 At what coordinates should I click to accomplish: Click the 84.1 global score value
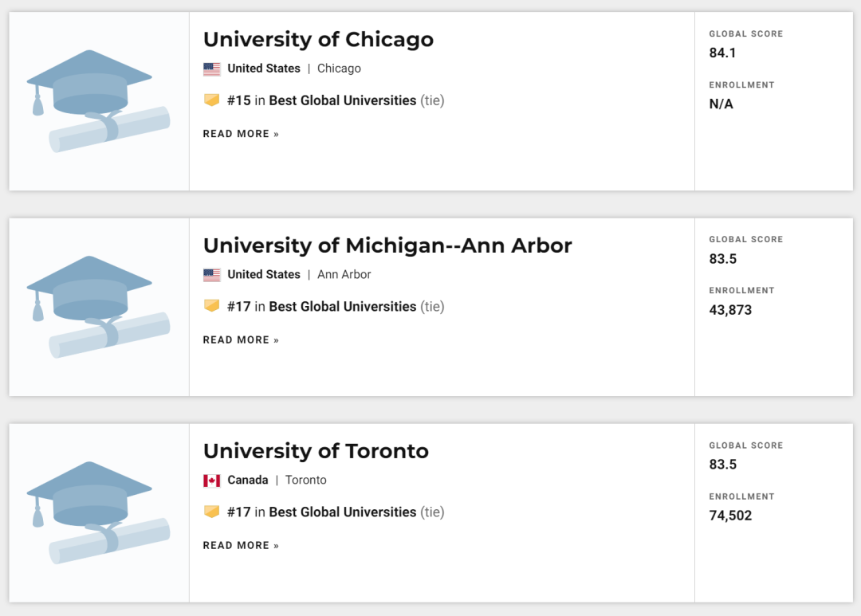click(x=722, y=53)
